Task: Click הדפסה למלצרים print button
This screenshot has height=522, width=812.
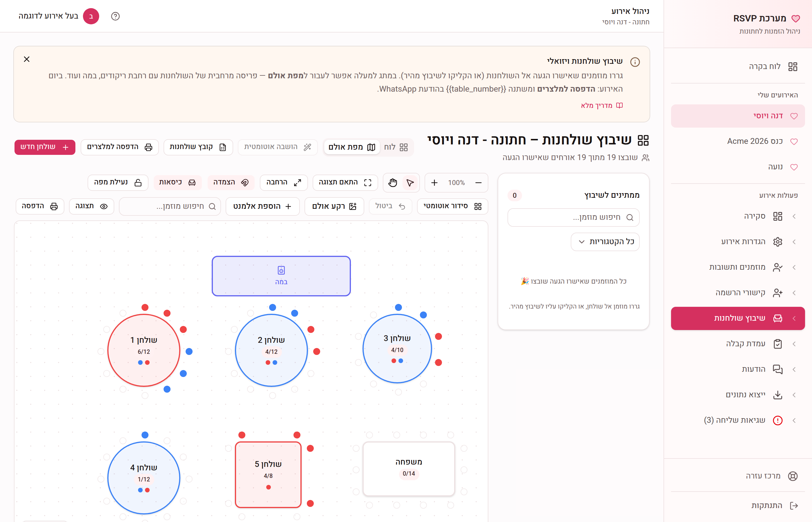Action: tap(120, 147)
